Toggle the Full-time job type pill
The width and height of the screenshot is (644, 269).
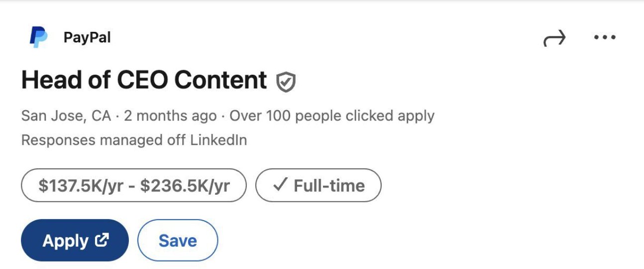[319, 185]
